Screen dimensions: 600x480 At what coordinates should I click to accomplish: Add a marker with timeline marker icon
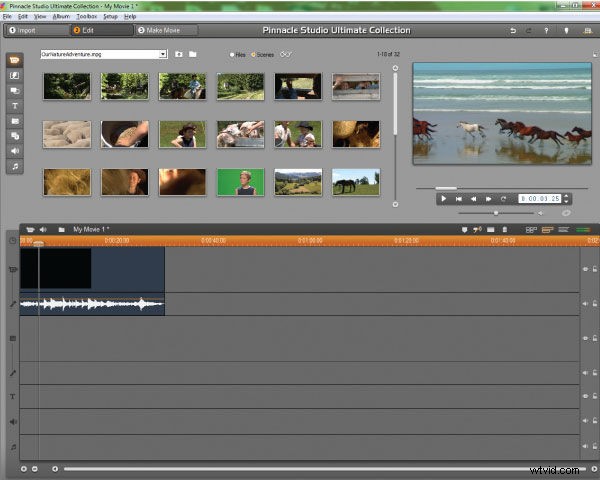464,230
